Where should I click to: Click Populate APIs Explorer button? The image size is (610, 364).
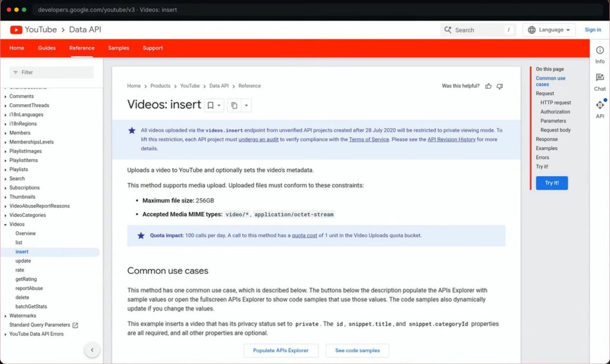coord(281,350)
